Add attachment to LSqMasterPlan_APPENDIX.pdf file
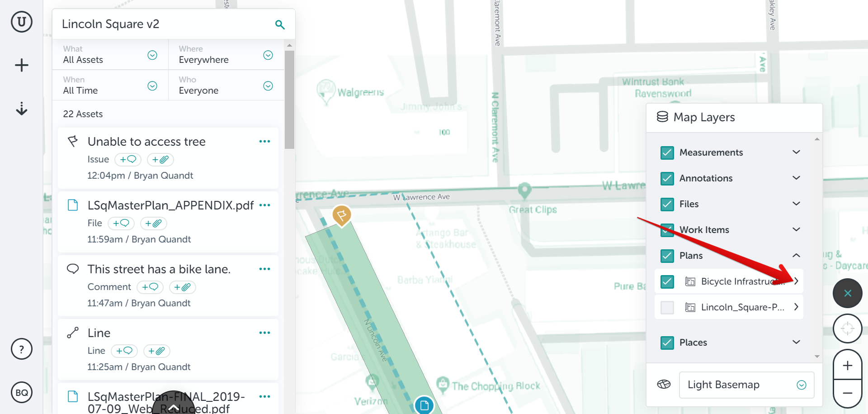This screenshot has height=414, width=868. pos(154,224)
